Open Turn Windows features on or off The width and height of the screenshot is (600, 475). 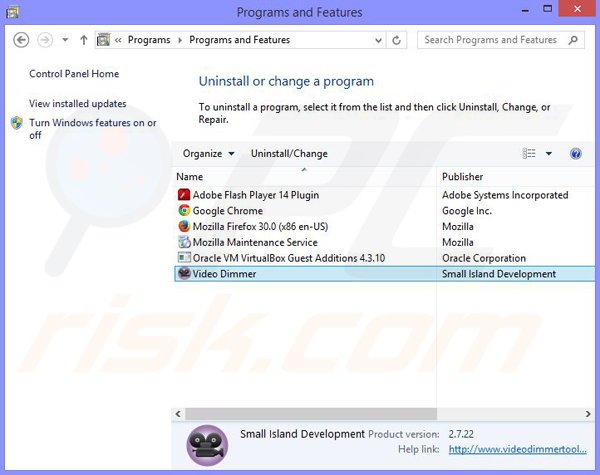pos(93,129)
